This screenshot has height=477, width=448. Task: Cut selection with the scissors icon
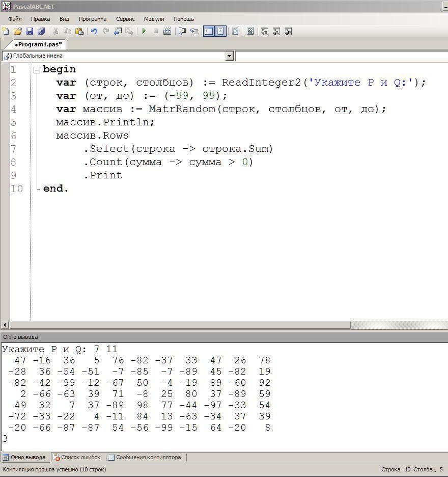pos(55,31)
